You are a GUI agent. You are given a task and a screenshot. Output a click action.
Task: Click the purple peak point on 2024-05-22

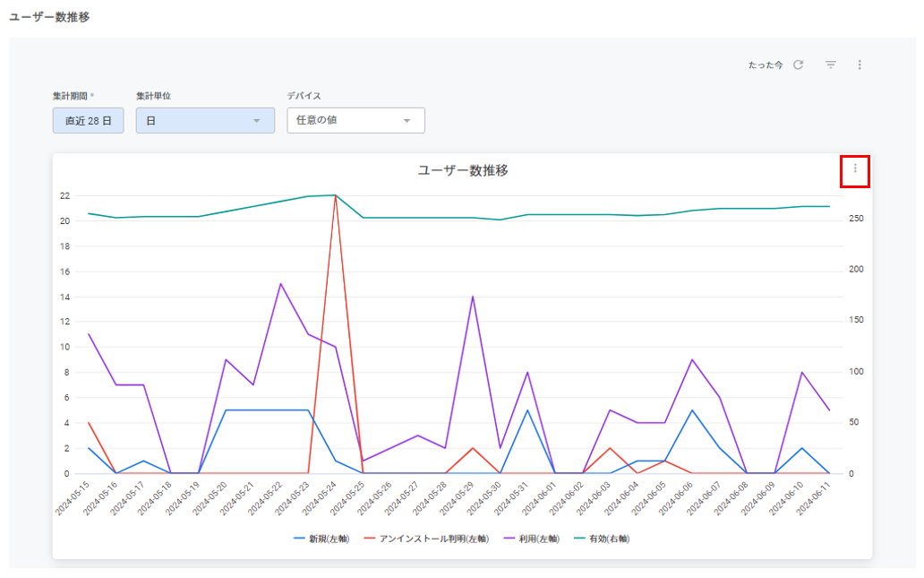(x=280, y=284)
